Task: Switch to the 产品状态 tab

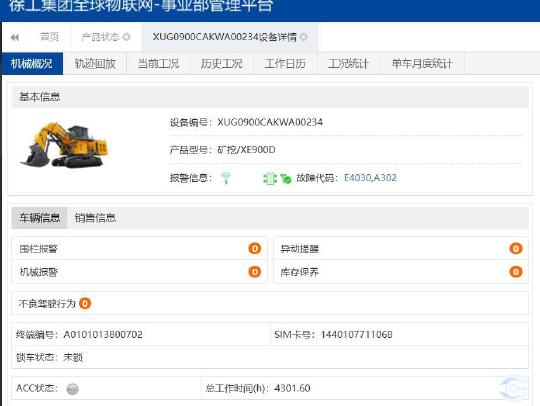Action: point(100,37)
